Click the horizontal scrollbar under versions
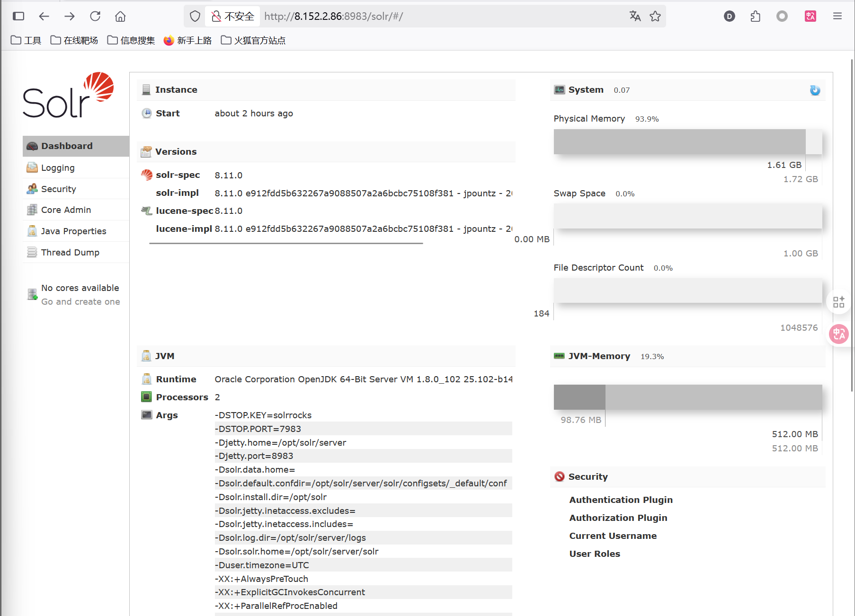This screenshot has height=616, width=855. pos(286,243)
